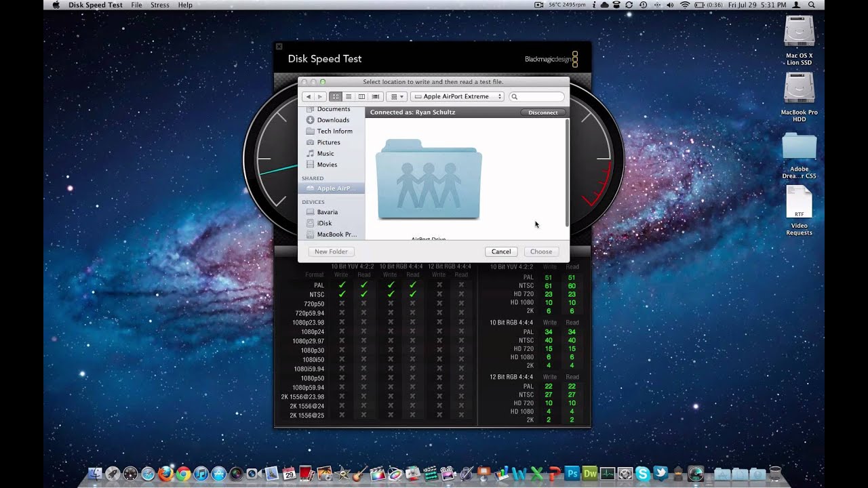The width and height of the screenshot is (868, 488).
Task: Go forward in the file dialog
Action: click(x=320, y=96)
